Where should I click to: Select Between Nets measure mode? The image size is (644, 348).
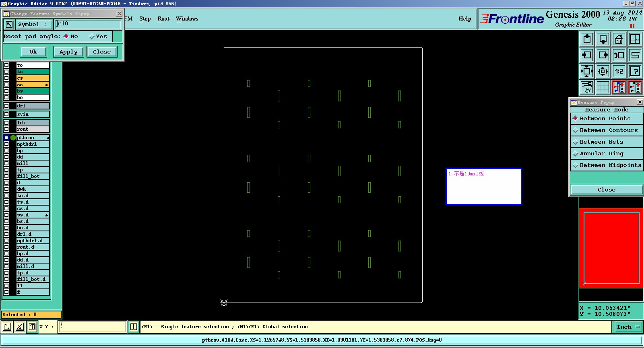click(x=607, y=142)
